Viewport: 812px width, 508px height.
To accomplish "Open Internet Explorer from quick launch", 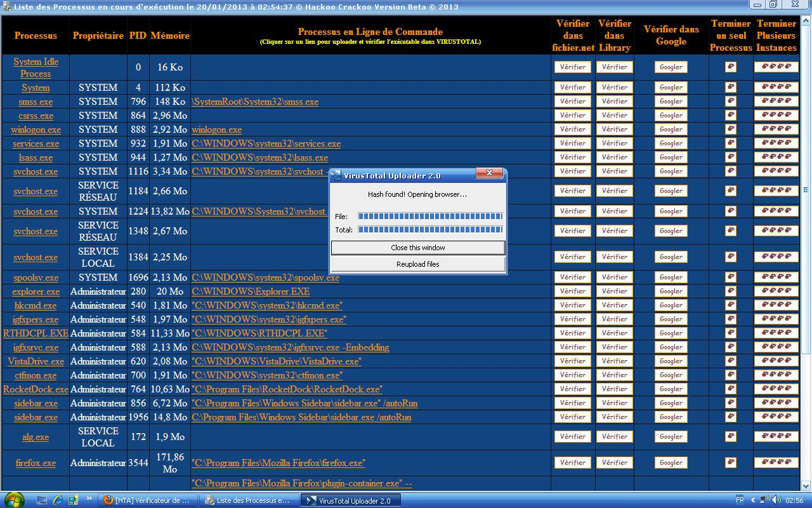I will (58, 500).
